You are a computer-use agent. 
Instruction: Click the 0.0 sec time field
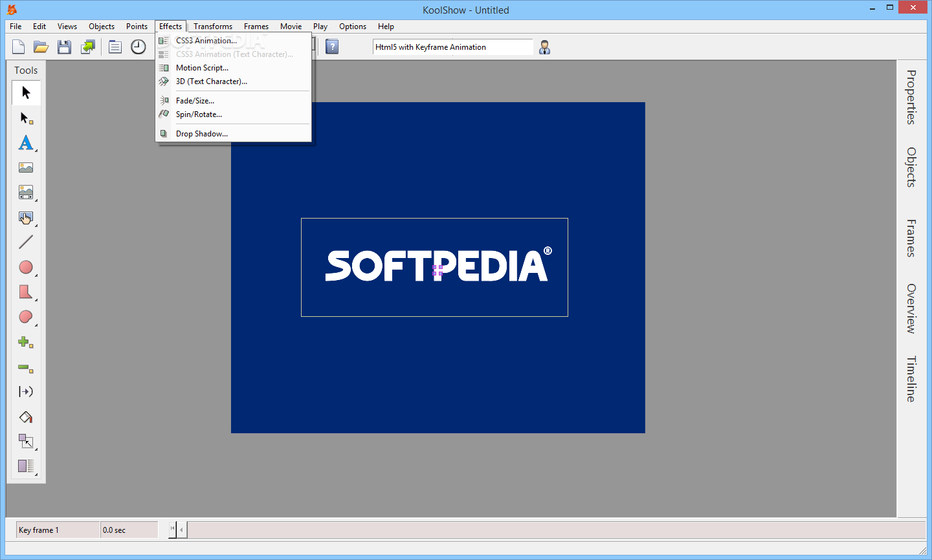pyautogui.click(x=129, y=530)
